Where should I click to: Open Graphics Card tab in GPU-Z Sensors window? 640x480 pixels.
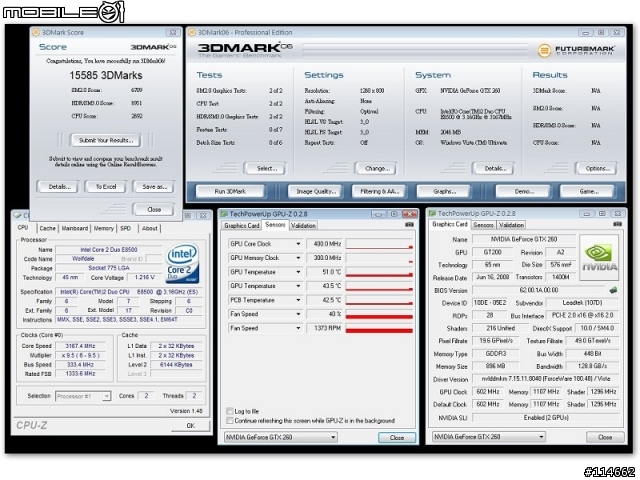point(242,226)
